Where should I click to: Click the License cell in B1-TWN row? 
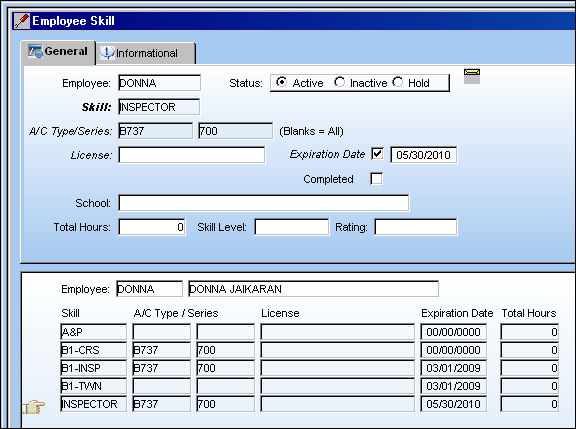pyautogui.click(x=338, y=386)
